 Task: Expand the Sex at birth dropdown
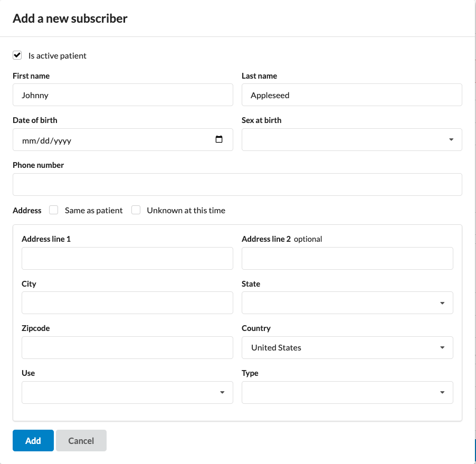(351, 140)
